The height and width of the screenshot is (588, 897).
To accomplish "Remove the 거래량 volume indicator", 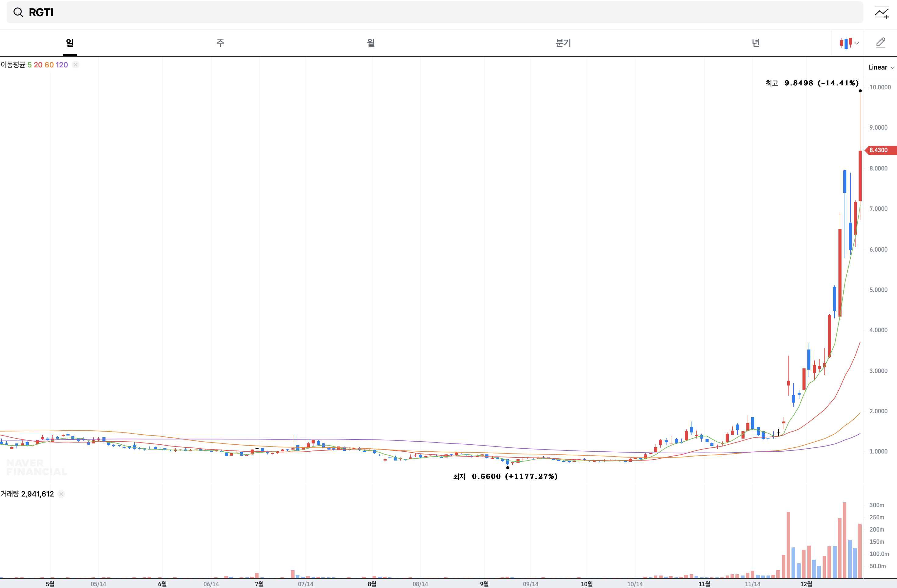I will pyautogui.click(x=61, y=494).
